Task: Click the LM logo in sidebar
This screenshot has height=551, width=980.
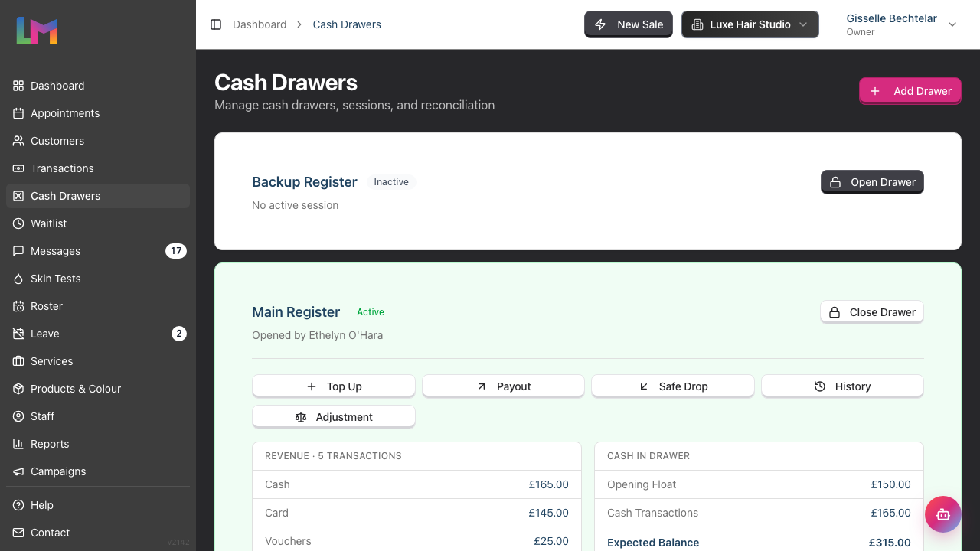Action: (x=37, y=31)
